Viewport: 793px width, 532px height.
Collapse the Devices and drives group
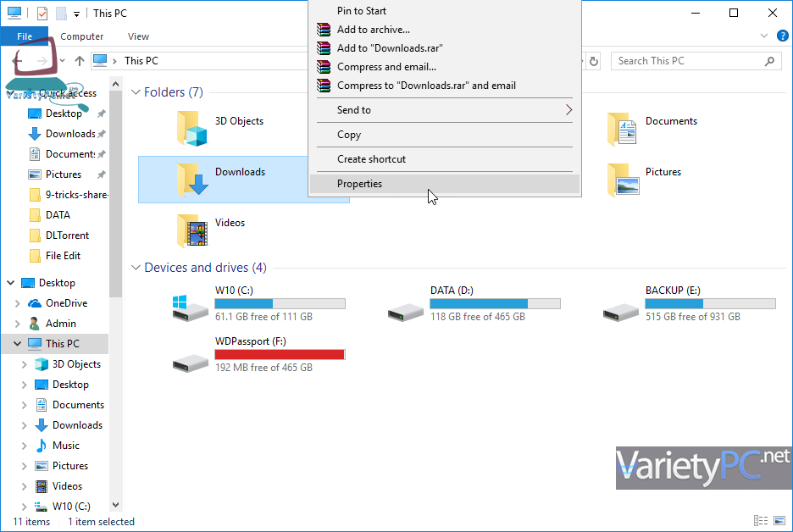point(136,268)
